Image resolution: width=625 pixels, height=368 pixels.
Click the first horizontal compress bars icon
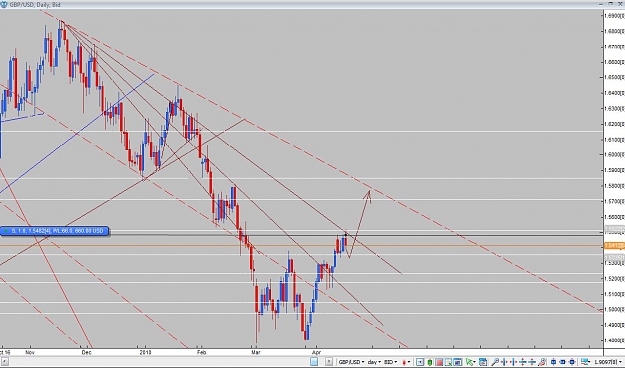point(504,362)
